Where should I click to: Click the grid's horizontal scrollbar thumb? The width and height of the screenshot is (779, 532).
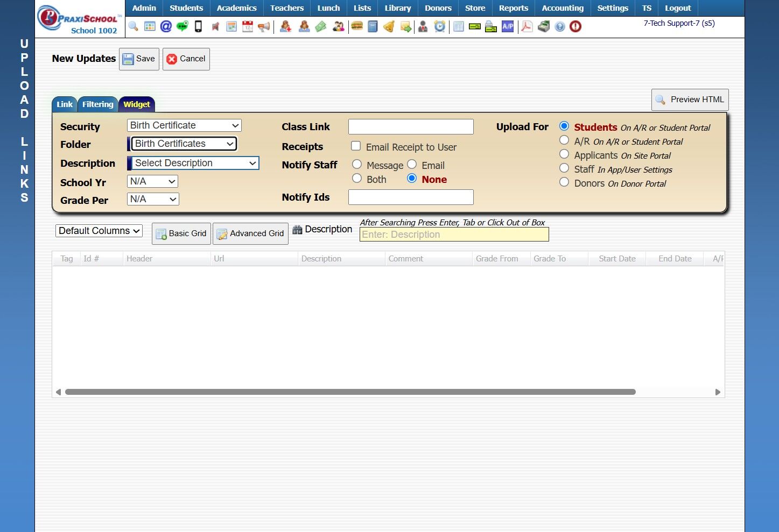350,392
